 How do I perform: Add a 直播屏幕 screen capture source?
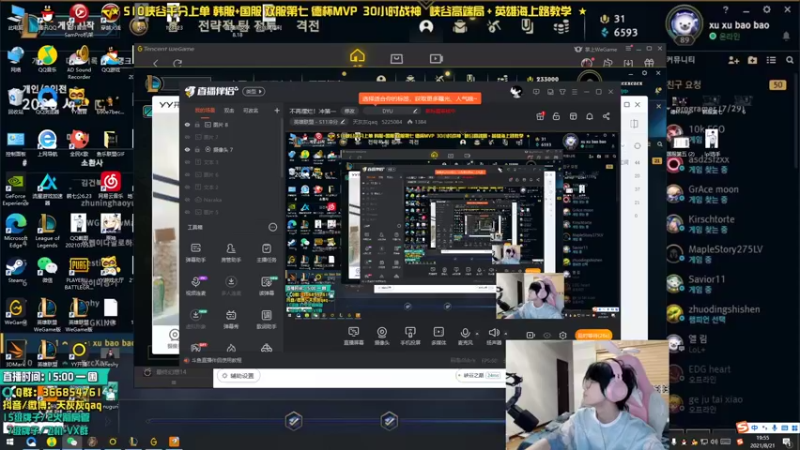(354, 336)
